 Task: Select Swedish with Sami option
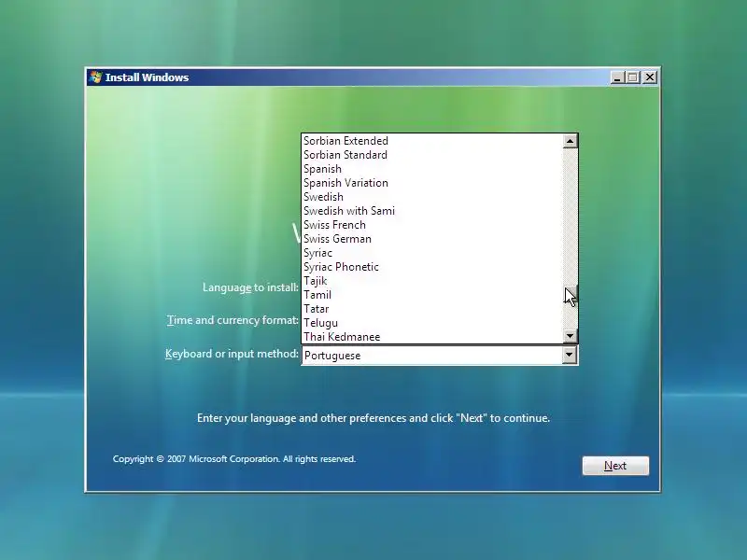[x=432, y=211]
